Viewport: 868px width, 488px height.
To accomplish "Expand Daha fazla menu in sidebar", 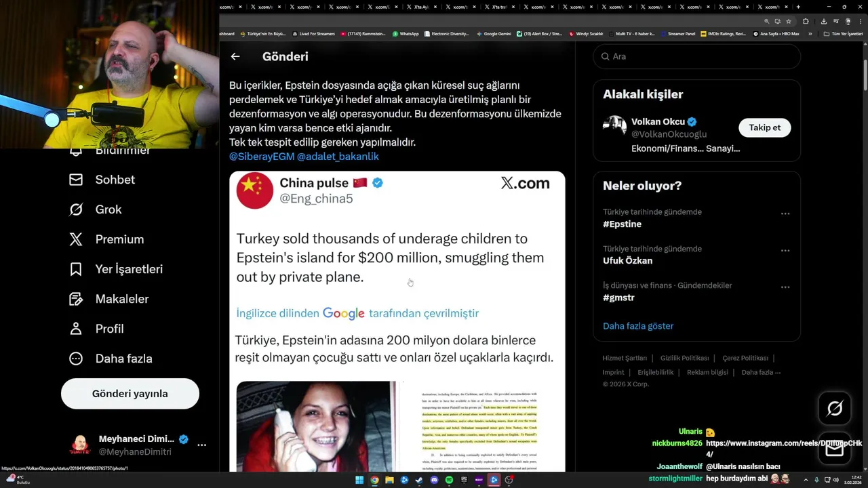I will pyautogui.click(x=110, y=359).
